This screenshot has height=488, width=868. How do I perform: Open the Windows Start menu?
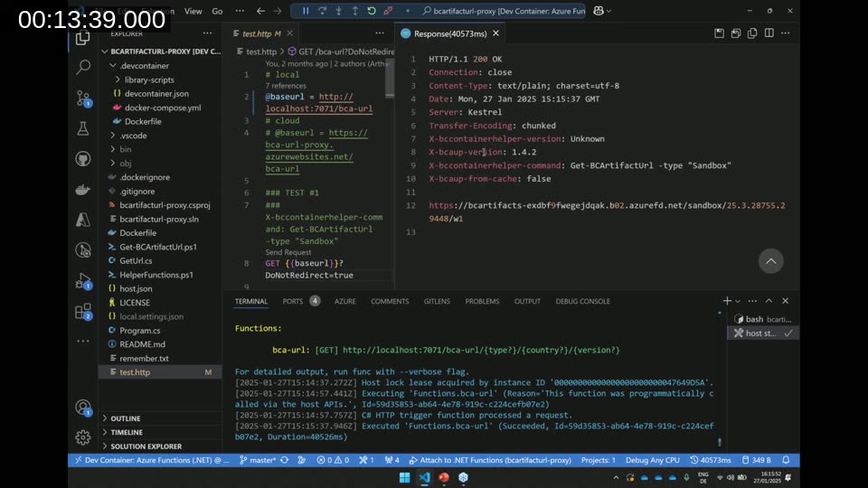[x=405, y=477]
